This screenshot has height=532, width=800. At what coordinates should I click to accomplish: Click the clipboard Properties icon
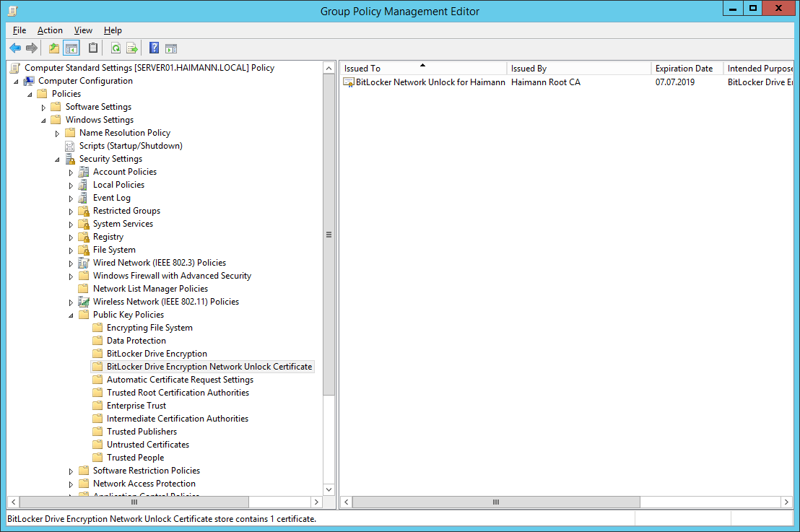tap(94, 48)
